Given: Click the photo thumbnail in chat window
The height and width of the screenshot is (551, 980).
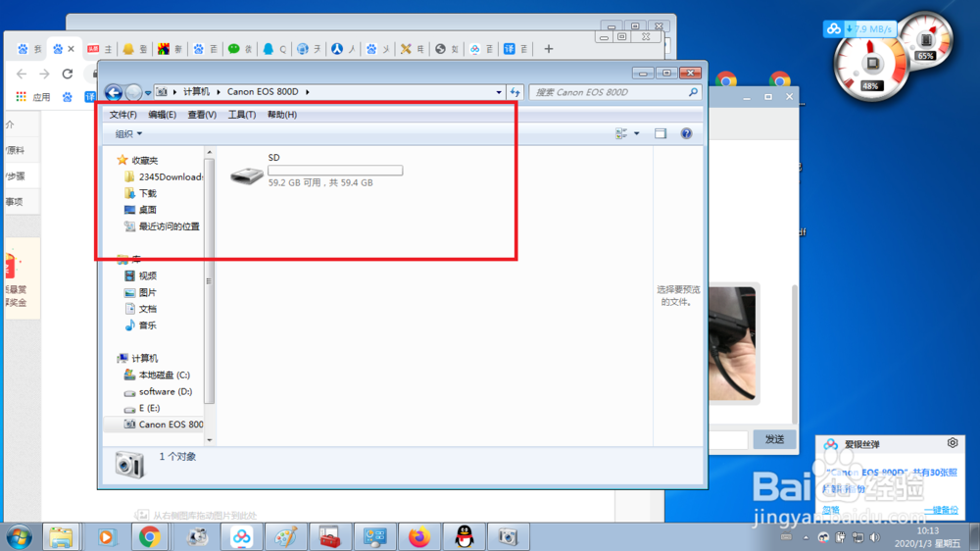Looking at the screenshot, I should click(x=732, y=343).
